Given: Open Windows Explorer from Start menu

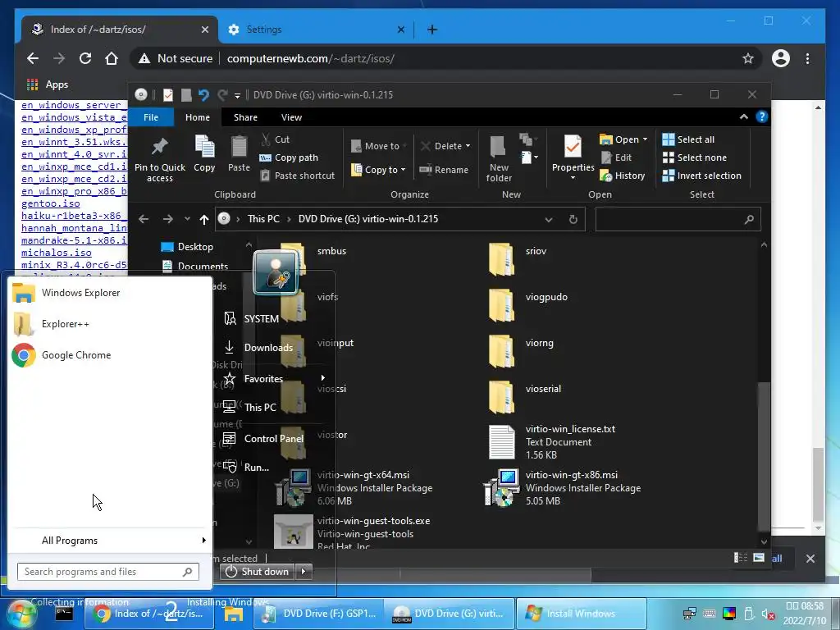Looking at the screenshot, I should 66,293.
